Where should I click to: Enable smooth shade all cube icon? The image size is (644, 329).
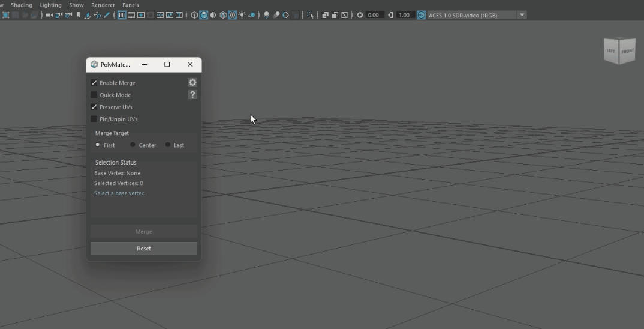[x=204, y=15]
